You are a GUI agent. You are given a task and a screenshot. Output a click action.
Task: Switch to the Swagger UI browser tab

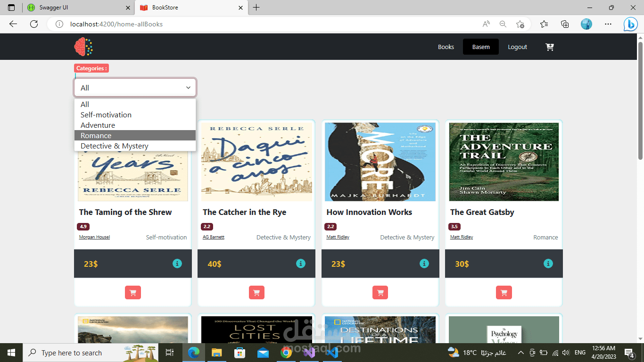pos(78,8)
